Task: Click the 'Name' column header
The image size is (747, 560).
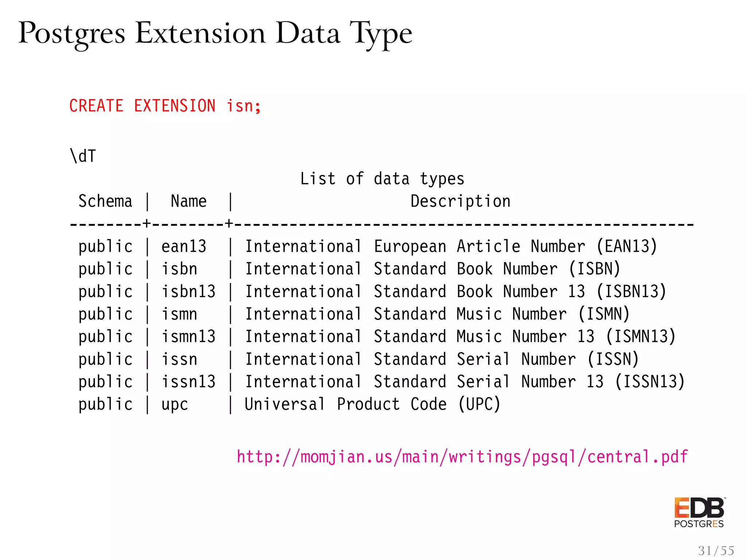Action: pos(189,201)
